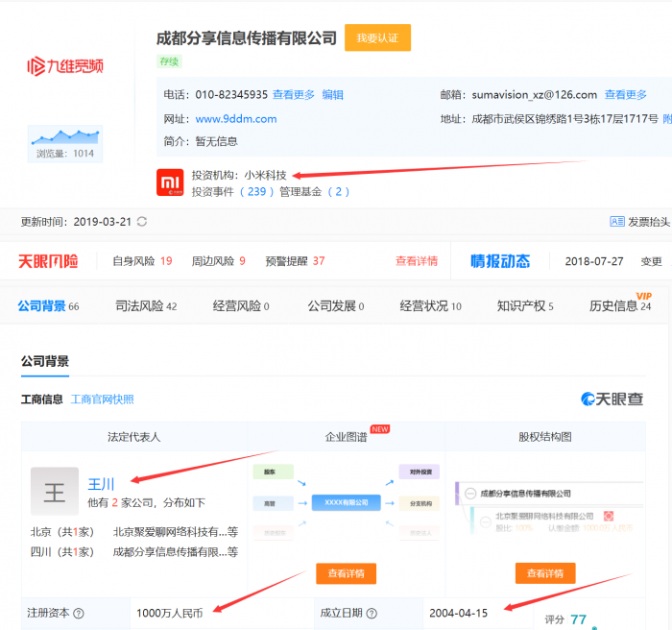This screenshot has height=630, width=672.
Task: Collapse the 北京聚爱聊网络科技 sub-node
Action: (x=486, y=521)
